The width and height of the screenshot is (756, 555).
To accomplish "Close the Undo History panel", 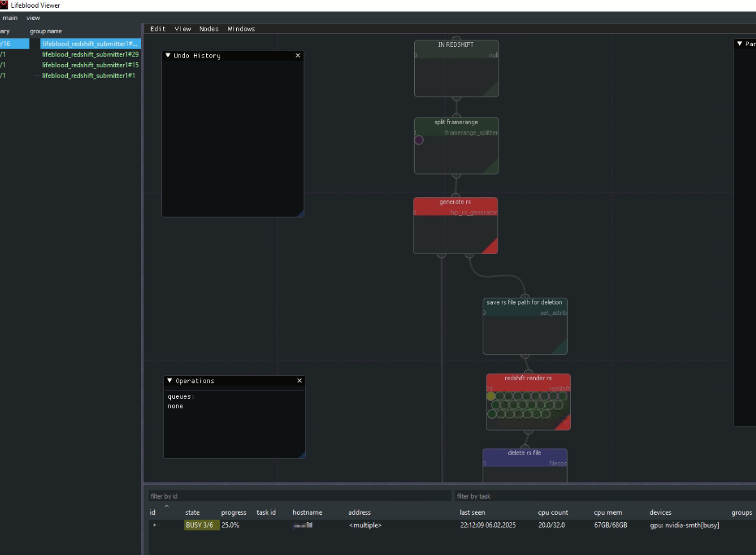I will click(298, 56).
